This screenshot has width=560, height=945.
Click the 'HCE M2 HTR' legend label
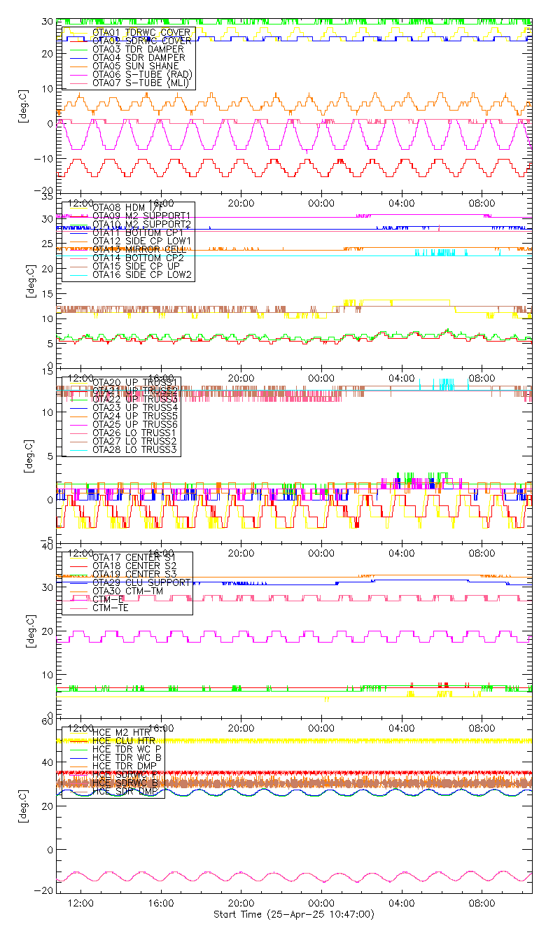(121, 732)
